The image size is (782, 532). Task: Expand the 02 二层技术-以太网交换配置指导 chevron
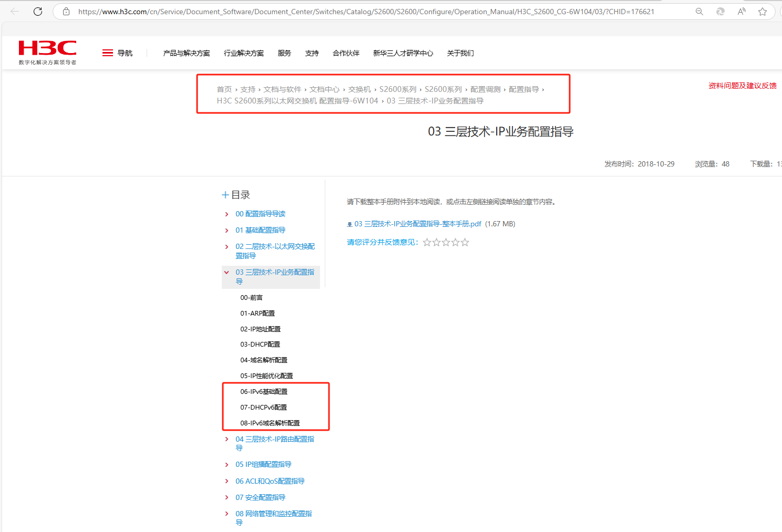tap(227, 247)
